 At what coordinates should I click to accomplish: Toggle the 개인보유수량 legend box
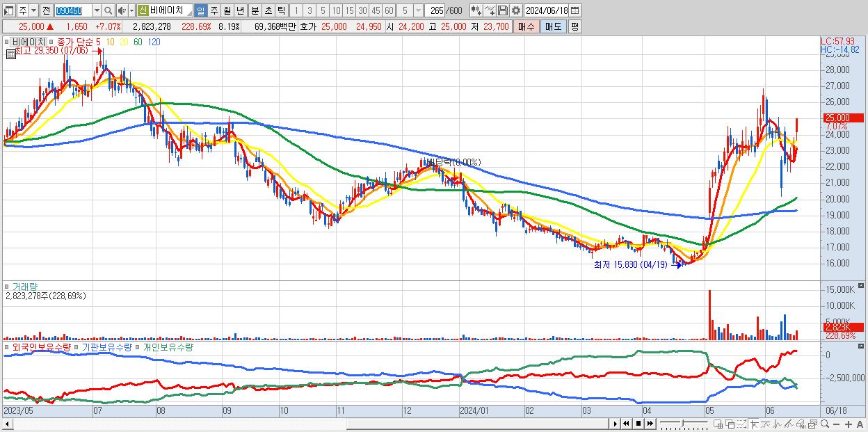[x=138, y=346]
